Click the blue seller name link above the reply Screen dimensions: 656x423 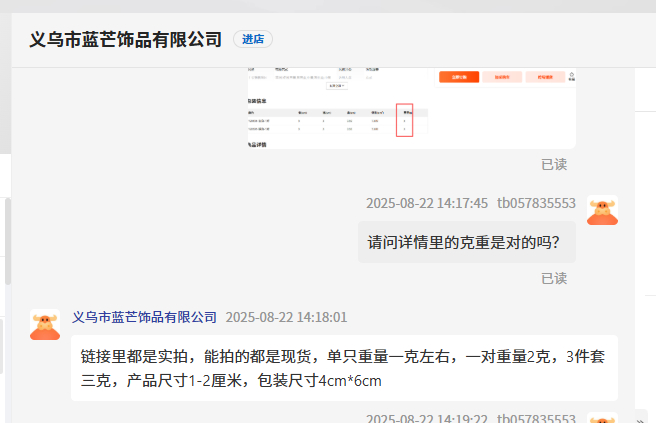[x=145, y=317]
